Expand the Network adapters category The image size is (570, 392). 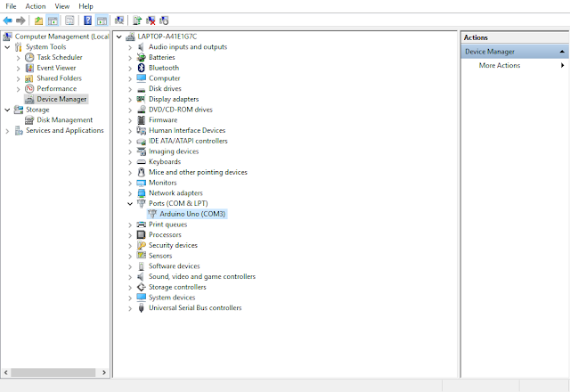[x=130, y=193]
